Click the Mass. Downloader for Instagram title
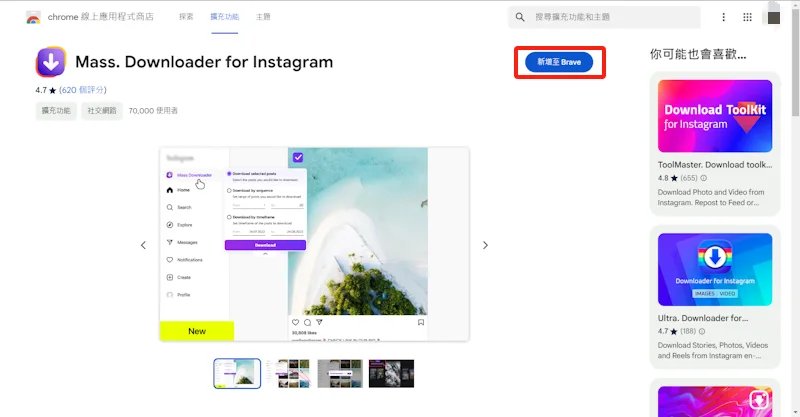Screen dimensions: 800x417 (x=204, y=62)
